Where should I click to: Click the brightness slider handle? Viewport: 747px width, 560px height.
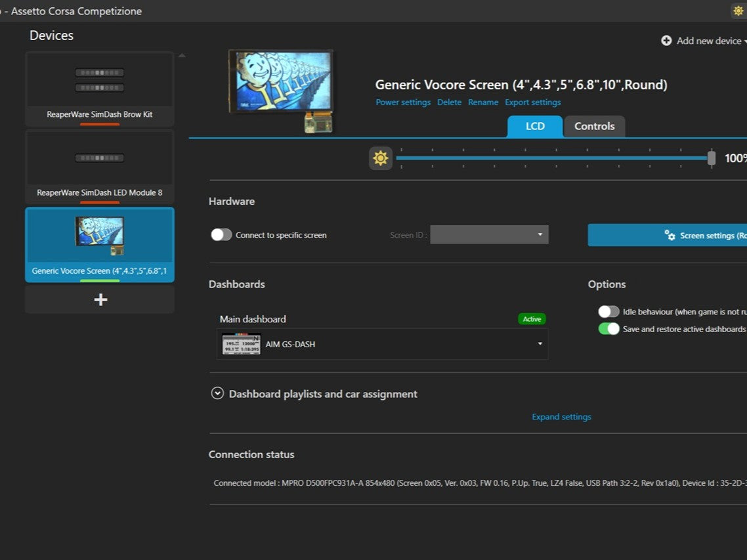point(712,158)
